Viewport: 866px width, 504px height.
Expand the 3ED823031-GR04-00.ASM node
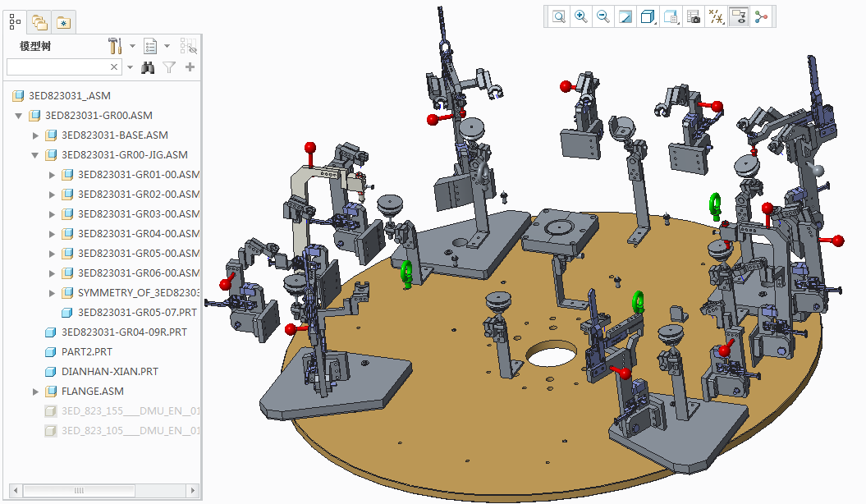tap(52, 234)
